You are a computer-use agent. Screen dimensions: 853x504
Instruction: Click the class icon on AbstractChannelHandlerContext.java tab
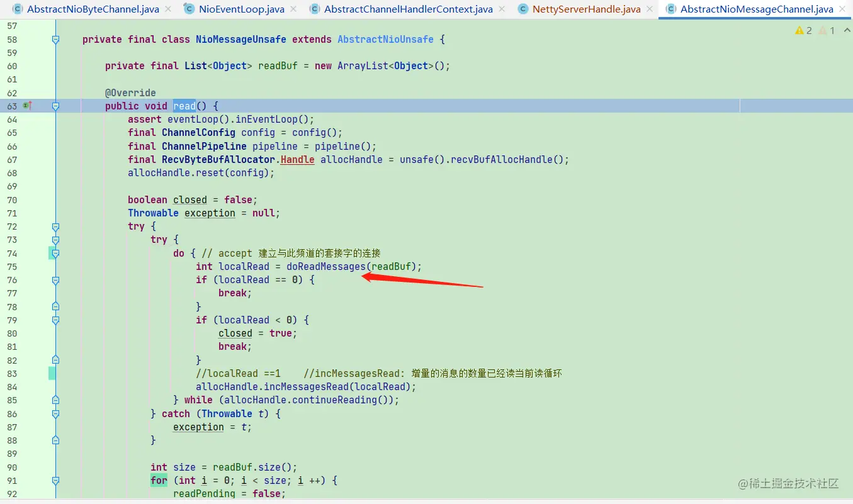coord(315,9)
